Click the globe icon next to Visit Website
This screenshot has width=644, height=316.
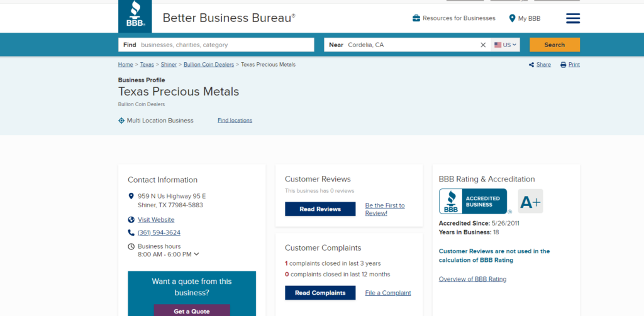click(131, 220)
